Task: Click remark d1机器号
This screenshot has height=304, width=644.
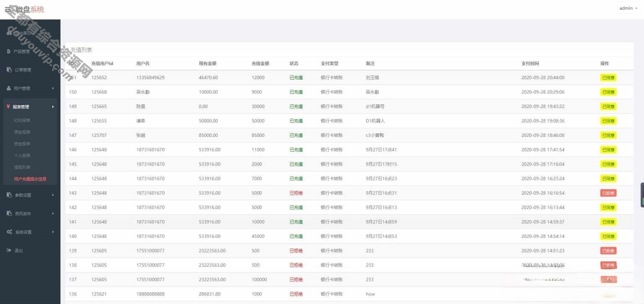Action: click(x=375, y=106)
